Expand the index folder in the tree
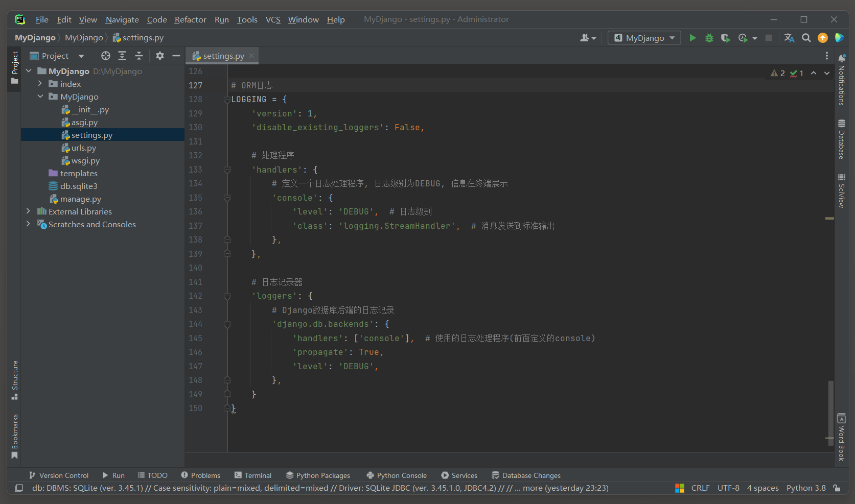The height and width of the screenshot is (504, 855). (x=40, y=84)
